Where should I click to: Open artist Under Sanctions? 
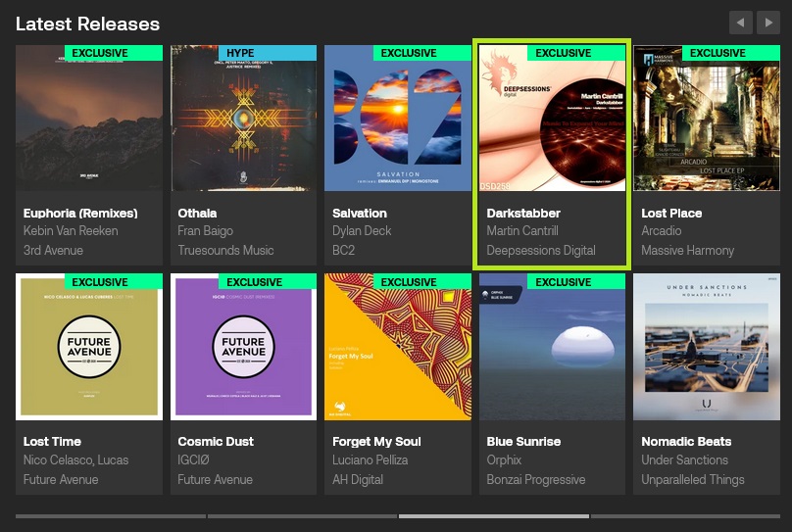(684, 459)
